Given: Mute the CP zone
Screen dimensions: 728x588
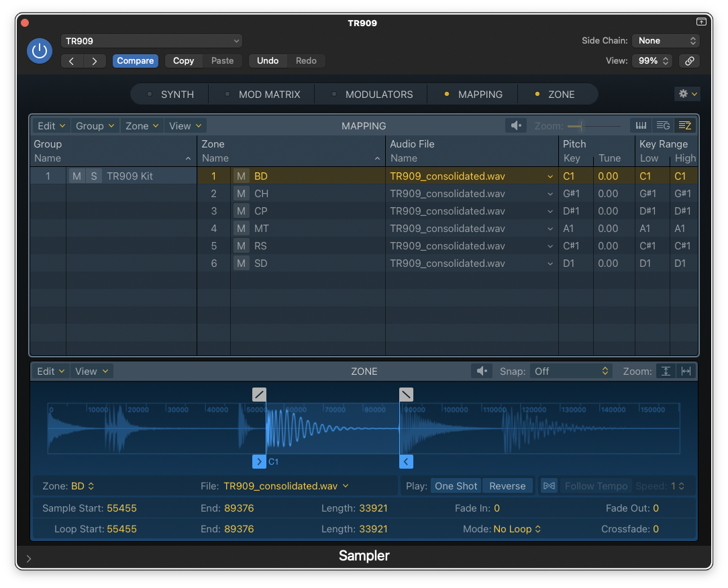Looking at the screenshot, I should [241, 211].
